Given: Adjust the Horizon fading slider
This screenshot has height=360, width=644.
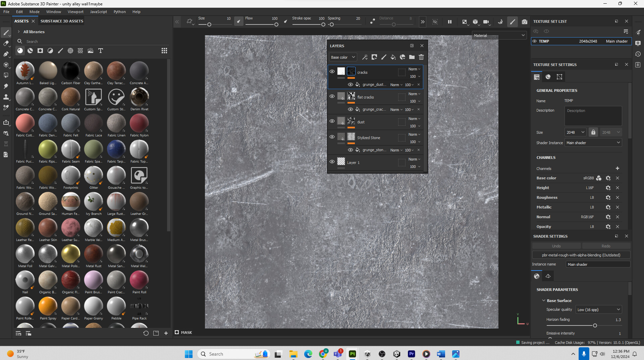Looking at the screenshot, I should click(595, 325).
